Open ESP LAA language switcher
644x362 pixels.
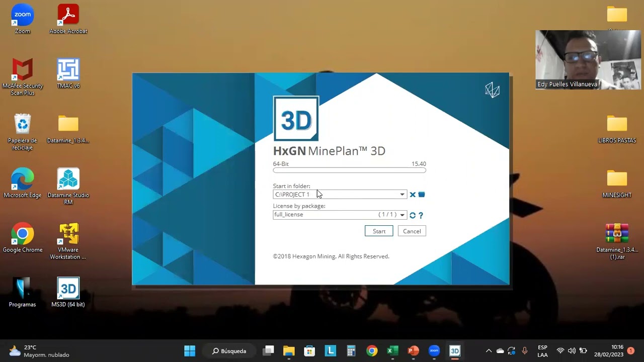[x=542, y=351]
